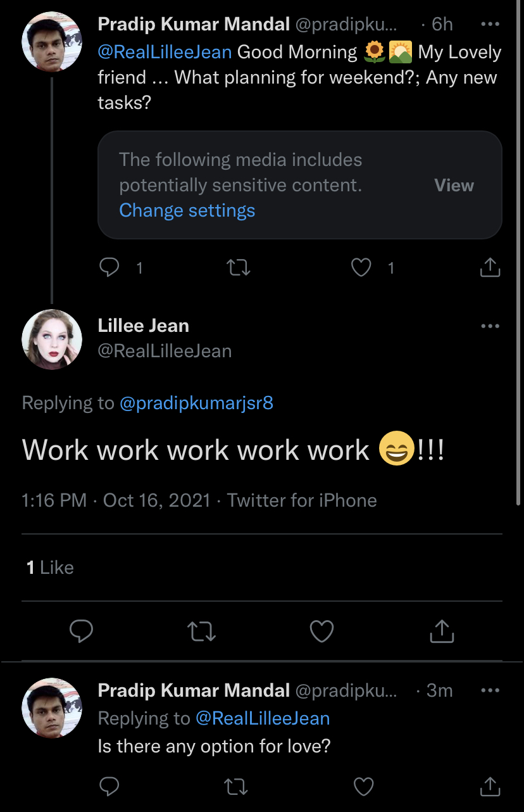Click the Change settings link

click(187, 210)
